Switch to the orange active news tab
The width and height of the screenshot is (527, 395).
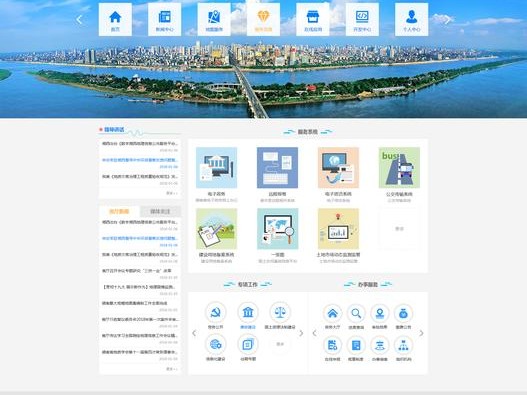pos(119,211)
